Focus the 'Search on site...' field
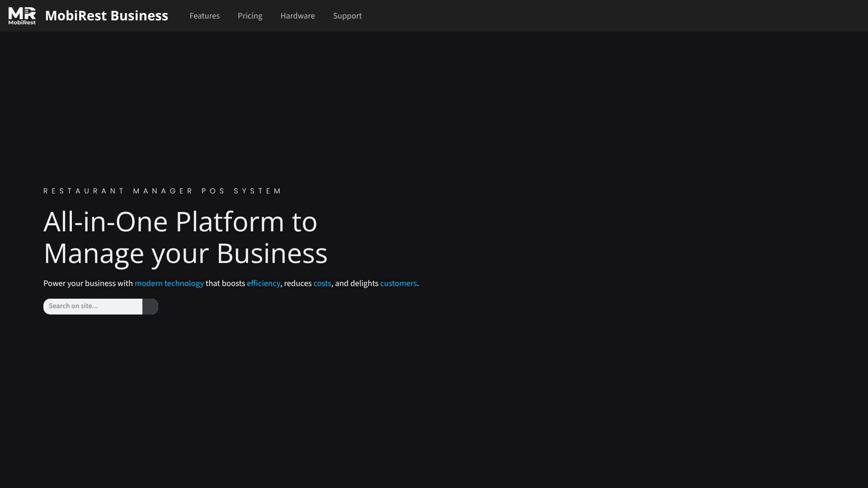 93,306
